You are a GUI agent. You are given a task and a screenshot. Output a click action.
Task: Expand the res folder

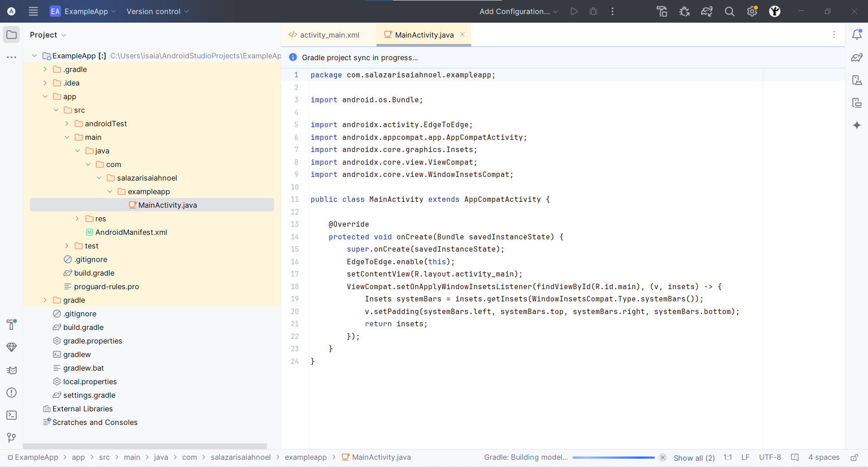[77, 219]
